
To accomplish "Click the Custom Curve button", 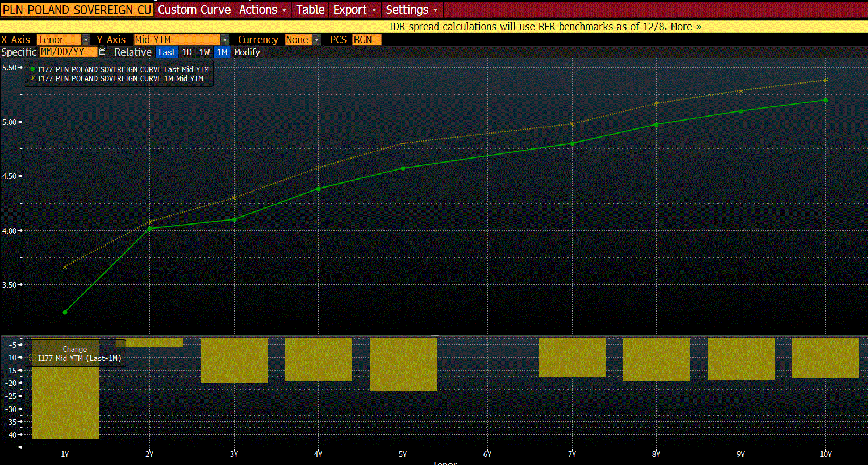I will point(194,10).
